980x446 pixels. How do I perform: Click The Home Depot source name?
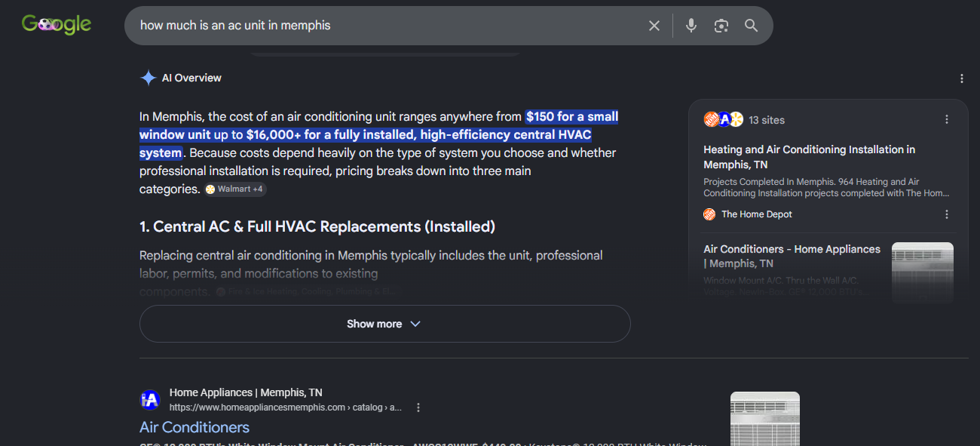[757, 214]
